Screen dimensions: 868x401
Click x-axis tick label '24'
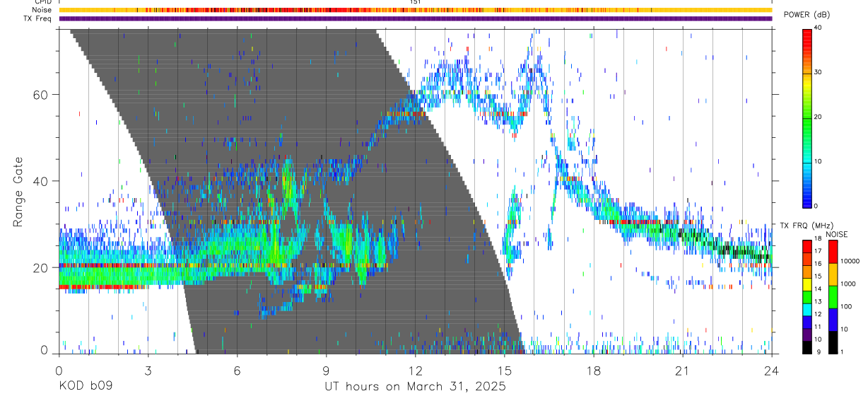771,371
